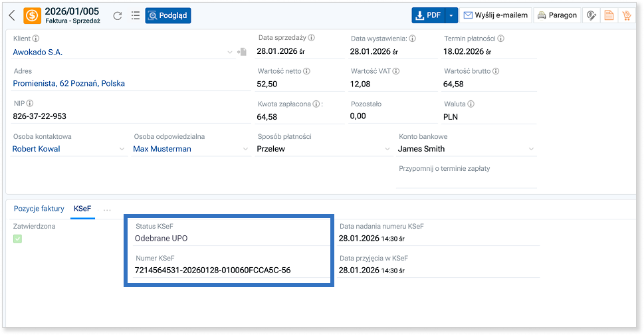644x335 pixels.
Task: Click the Podgląd preview button
Action: click(x=168, y=16)
